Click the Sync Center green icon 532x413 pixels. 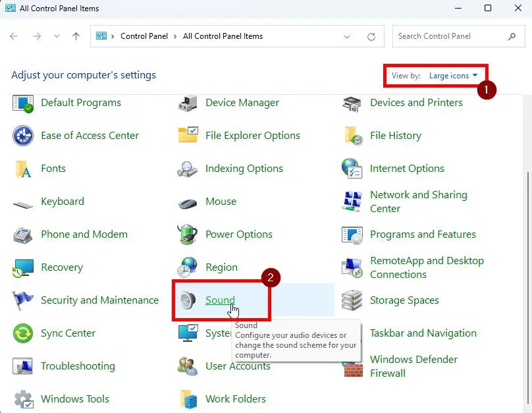23,333
